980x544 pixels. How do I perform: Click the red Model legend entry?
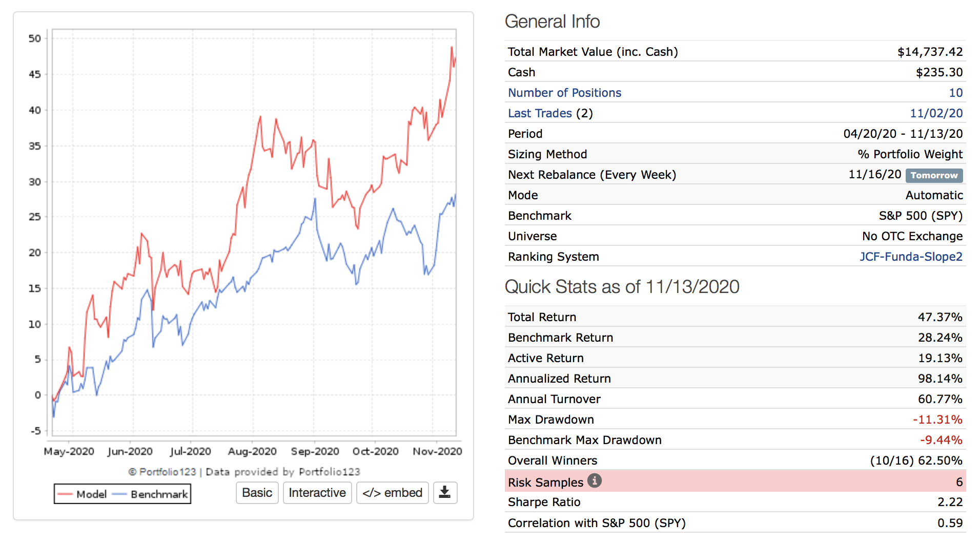[x=82, y=494]
